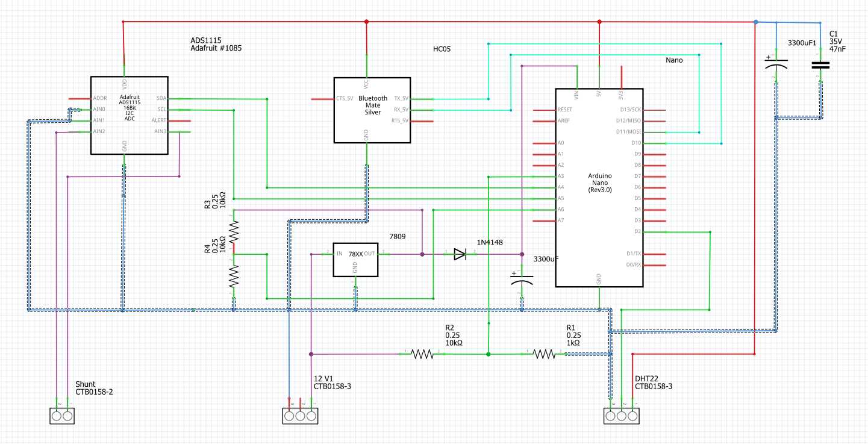Click the Shunt CTB0158-2 label
This screenshot has height=444, width=868.
(x=94, y=388)
